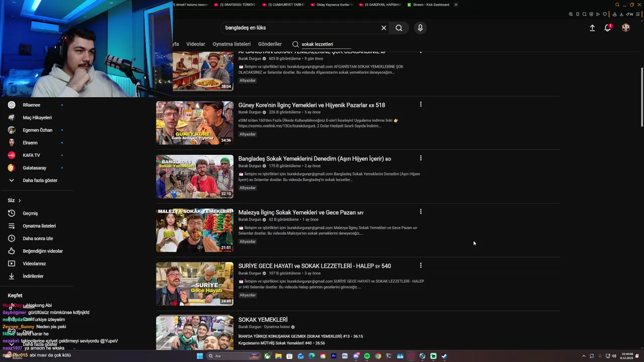This screenshot has height=362, width=644.
Task: Open a new browser tab with plus
Action: point(456,5)
